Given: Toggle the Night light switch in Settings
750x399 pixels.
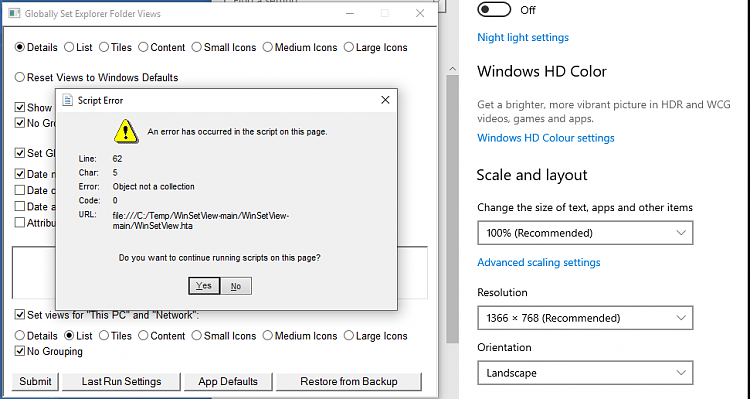Looking at the screenshot, I should pyautogui.click(x=494, y=10).
